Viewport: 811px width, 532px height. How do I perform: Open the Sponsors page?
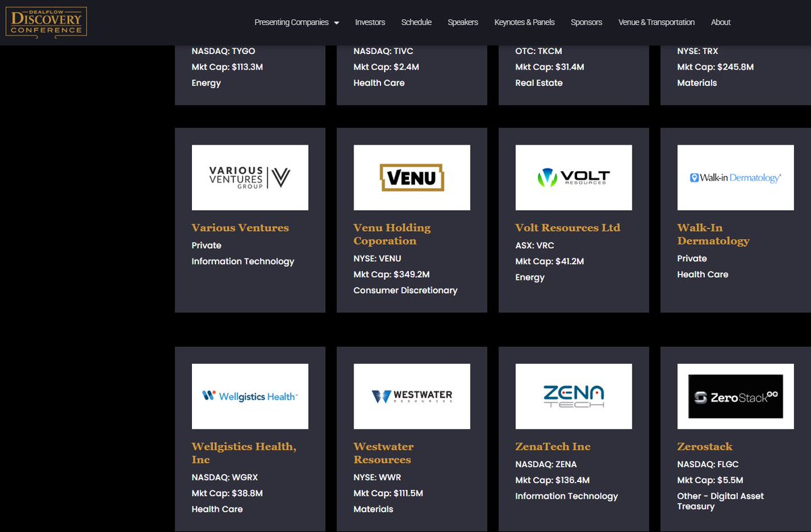587,22
